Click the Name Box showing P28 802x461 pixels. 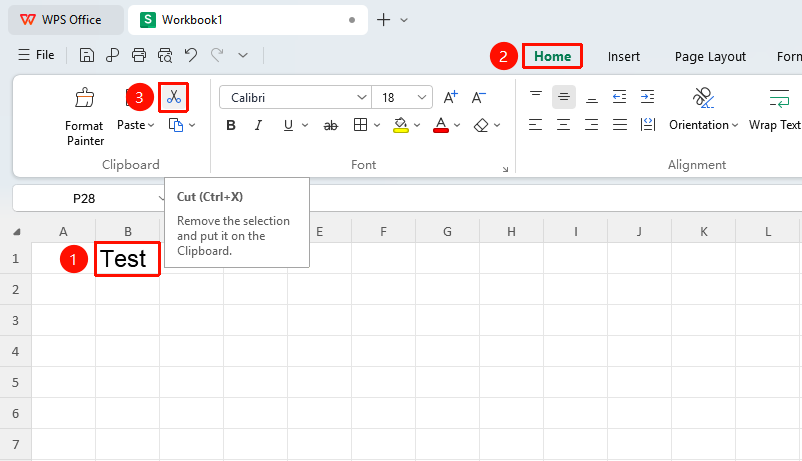84,199
